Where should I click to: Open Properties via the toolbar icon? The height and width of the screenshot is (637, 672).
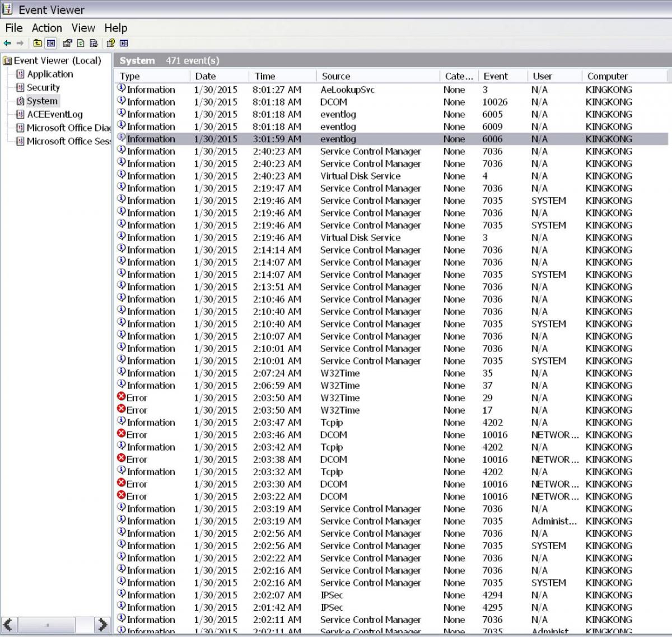(x=68, y=43)
